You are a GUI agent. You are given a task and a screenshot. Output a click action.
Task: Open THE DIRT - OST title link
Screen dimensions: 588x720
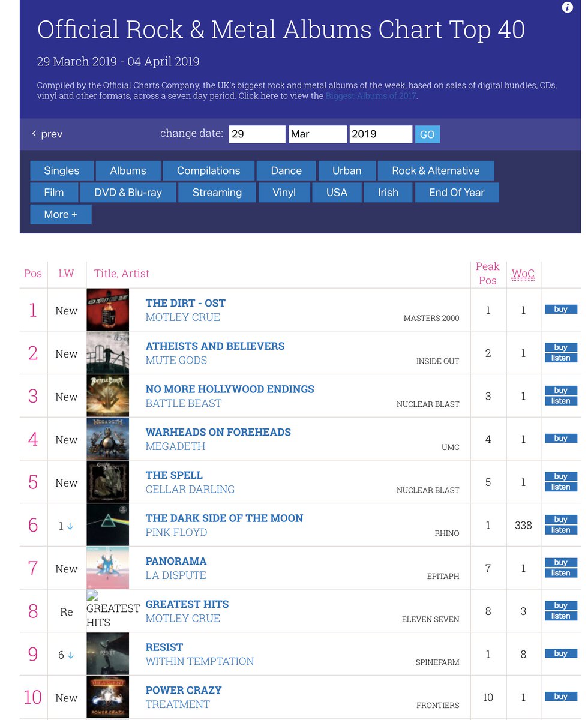(x=185, y=304)
